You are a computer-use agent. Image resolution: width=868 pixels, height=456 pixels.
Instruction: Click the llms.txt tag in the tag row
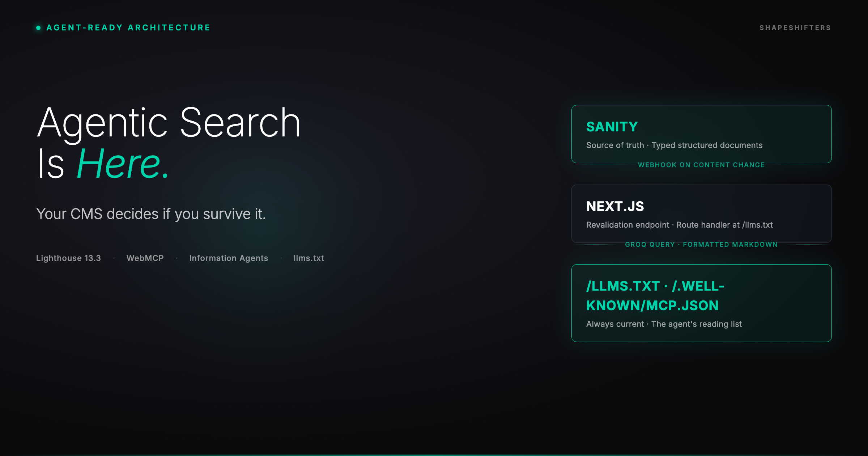click(x=309, y=258)
